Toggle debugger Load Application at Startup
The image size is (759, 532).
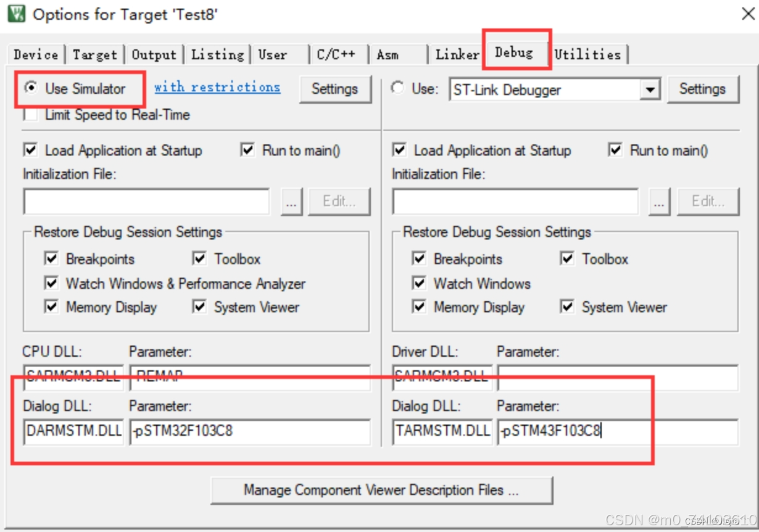click(x=399, y=150)
